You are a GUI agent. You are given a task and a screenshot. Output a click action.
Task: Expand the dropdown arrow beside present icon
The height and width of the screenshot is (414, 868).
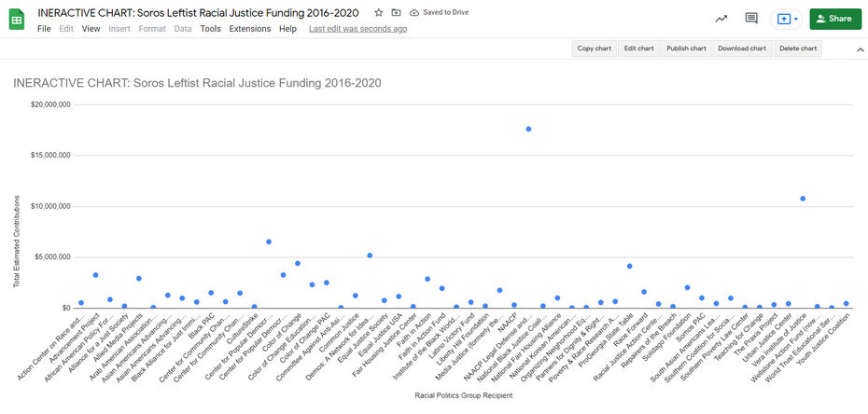(x=795, y=19)
